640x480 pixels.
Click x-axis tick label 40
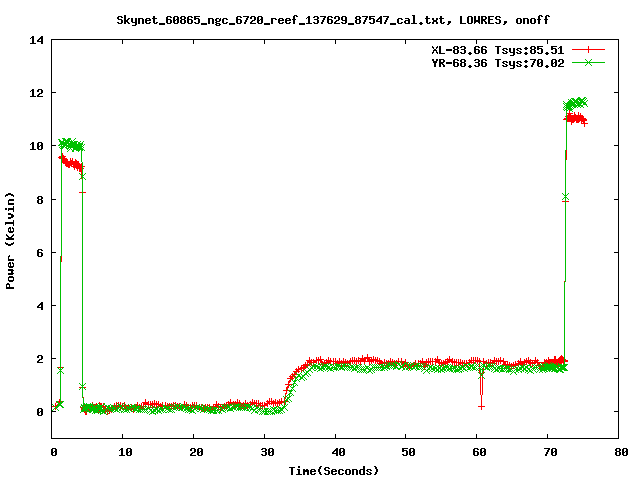[338, 452]
